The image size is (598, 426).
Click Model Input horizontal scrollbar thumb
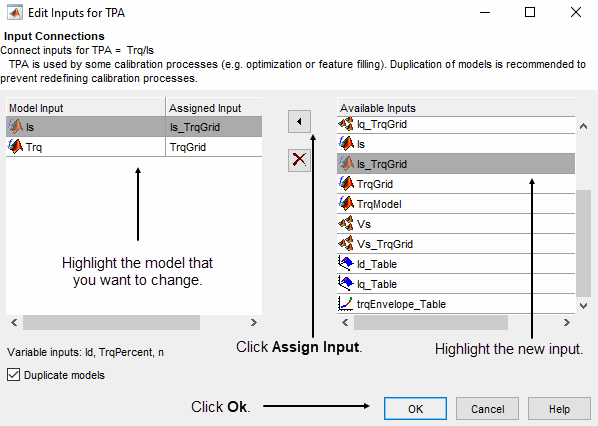111,323
